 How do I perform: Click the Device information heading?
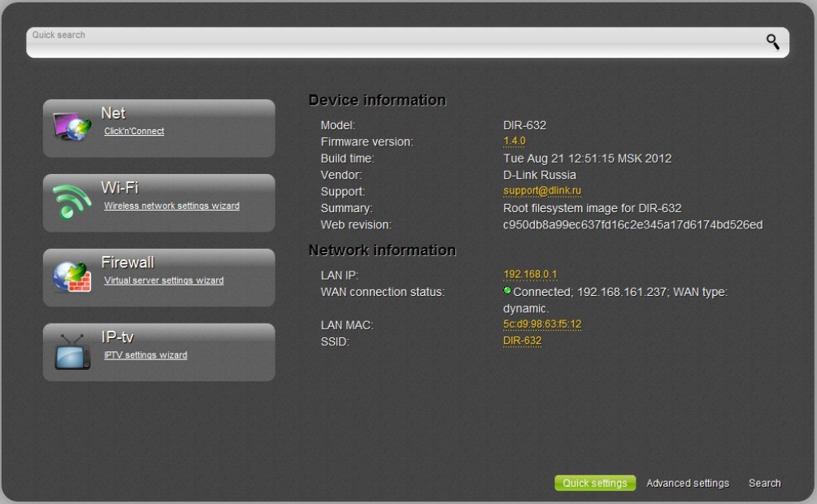coord(377,100)
